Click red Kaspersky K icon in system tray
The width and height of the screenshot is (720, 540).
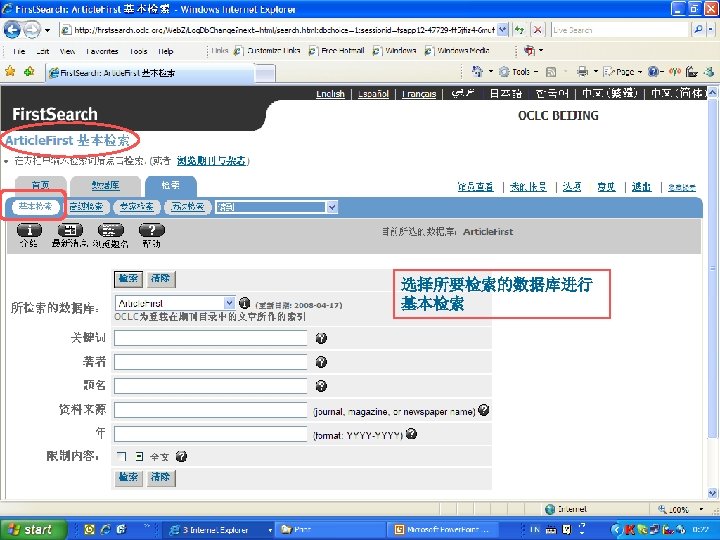coord(630,530)
